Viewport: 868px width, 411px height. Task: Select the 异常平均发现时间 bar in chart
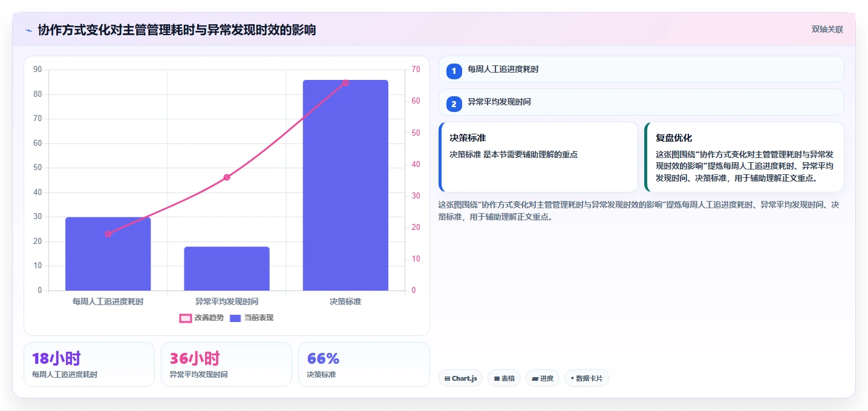pyautogui.click(x=227, y=269)
